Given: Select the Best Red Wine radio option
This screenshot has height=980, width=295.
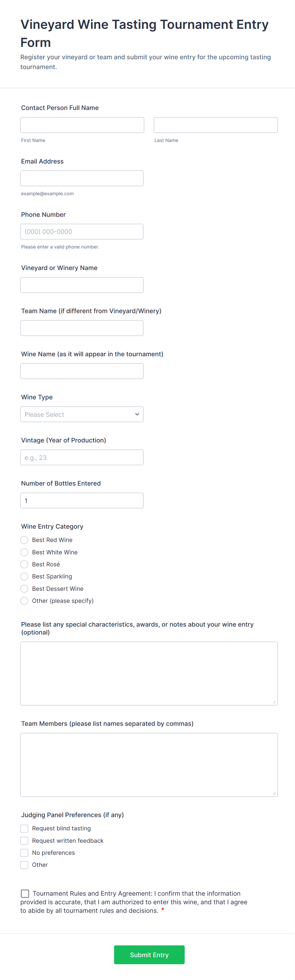Looking at the screenshot, I should tap(24, 540).
